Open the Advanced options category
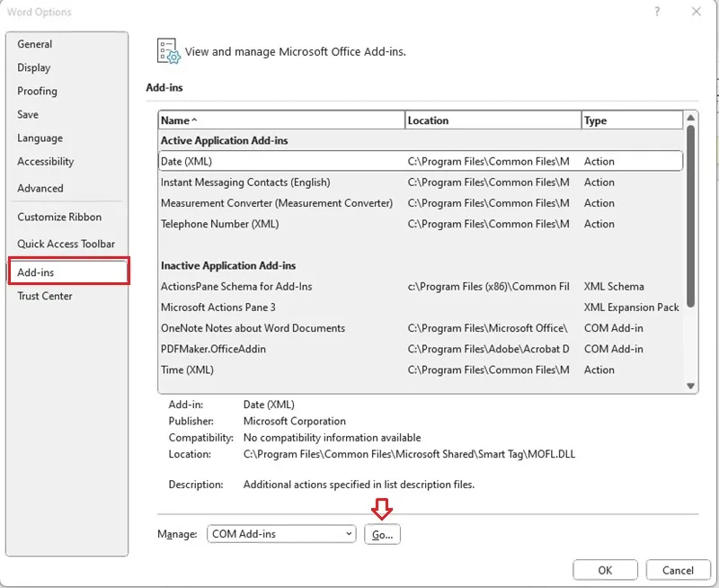Image resolution: width=719 pixels, height=588 pixels. (40, 188)
